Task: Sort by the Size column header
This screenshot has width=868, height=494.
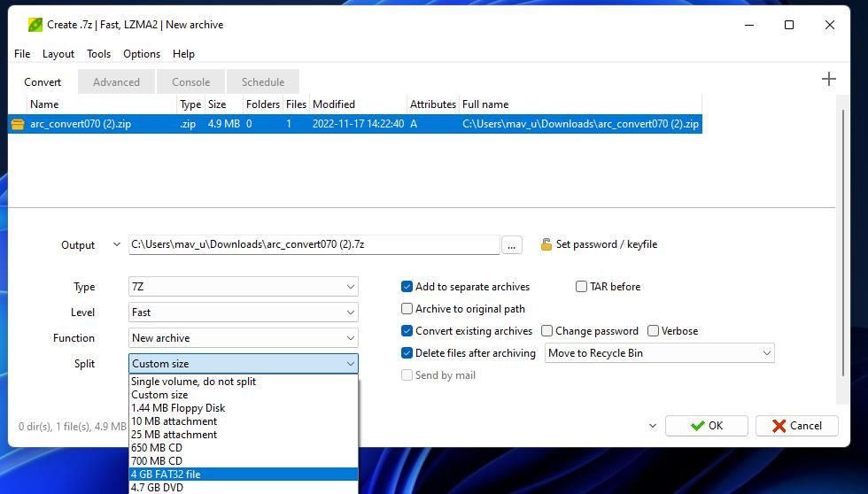Action: tap(223, 104)
